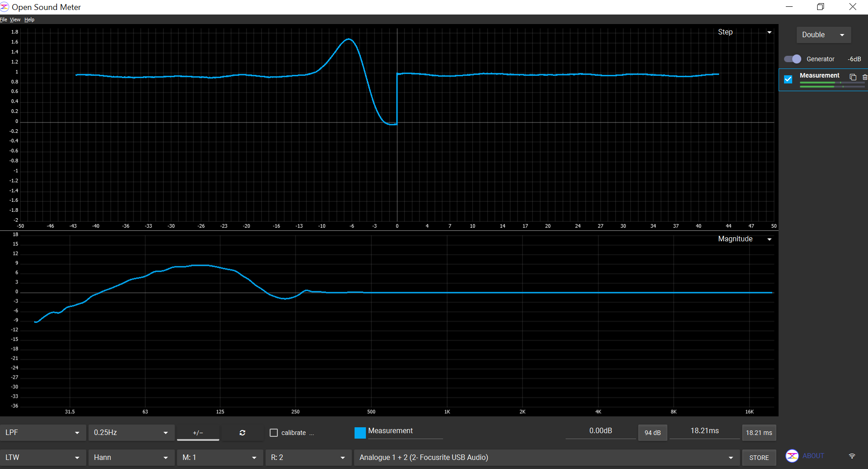
Task: Open the Magnitude chart type dropdown
Action: [745, 239]
